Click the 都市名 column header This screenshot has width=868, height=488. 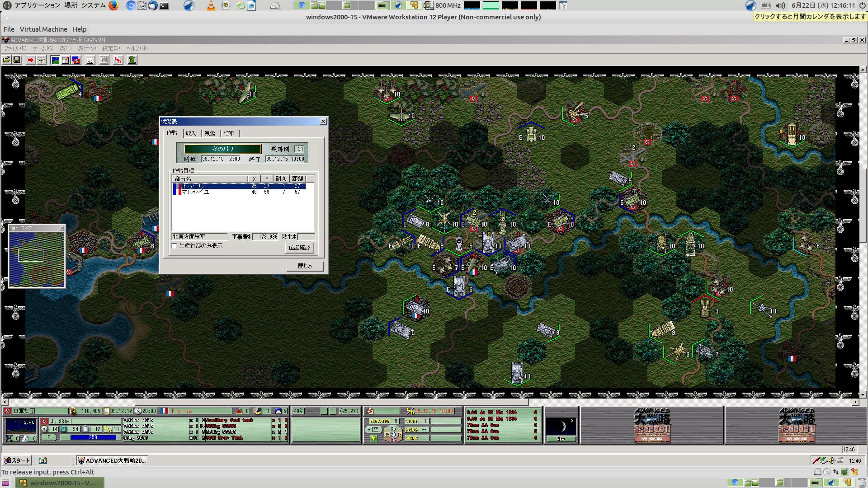(210, 179)
